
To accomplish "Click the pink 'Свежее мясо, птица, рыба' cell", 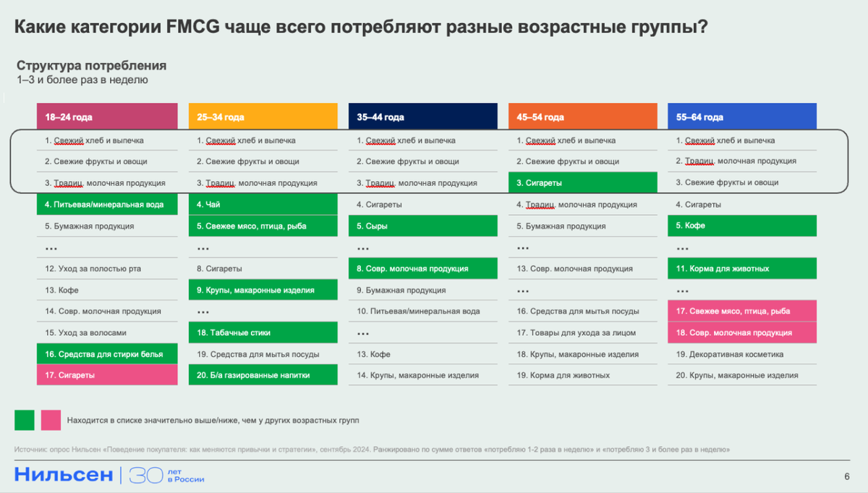I will click(742, 311).
